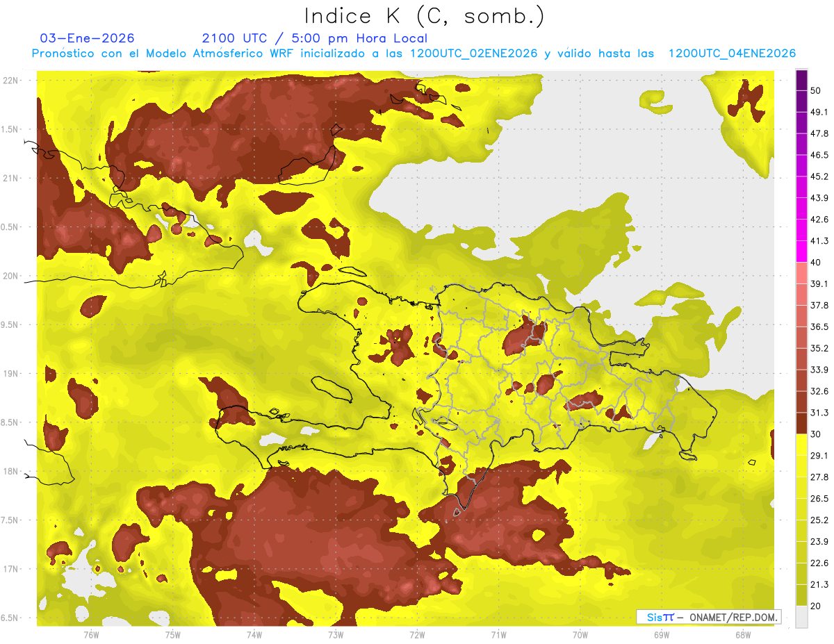Click the colorbar value 25.2

820,520
